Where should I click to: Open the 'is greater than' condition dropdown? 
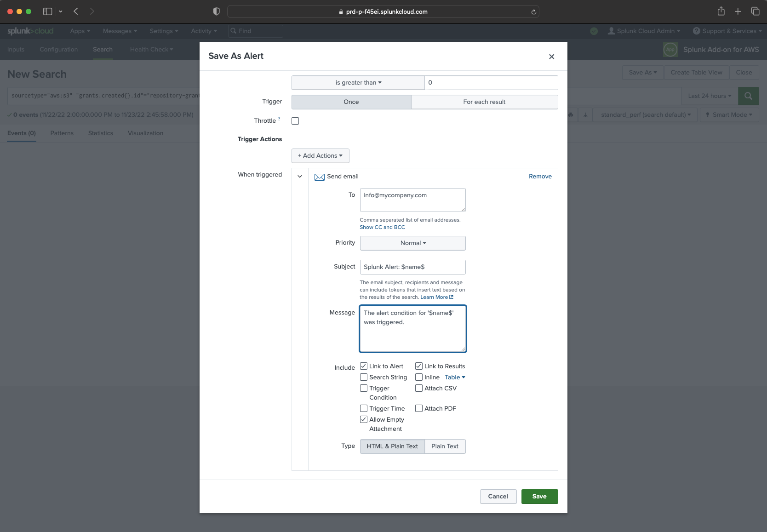tap(358, 83)
